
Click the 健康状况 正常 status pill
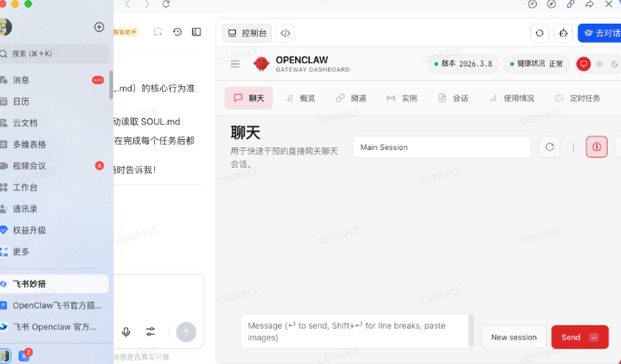point(537,64)
